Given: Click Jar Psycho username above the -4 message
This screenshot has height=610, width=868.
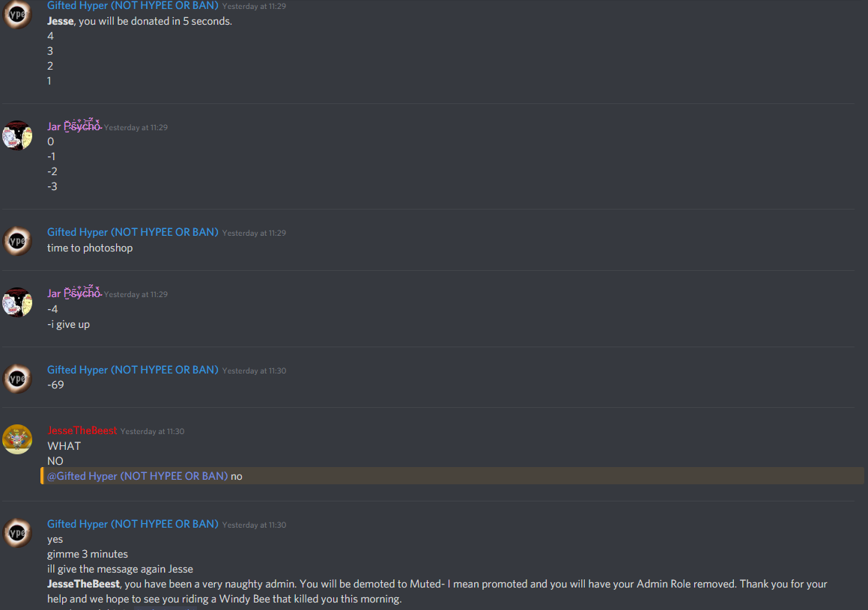Looking at the screenshot, I should click(x=73, y=293).
